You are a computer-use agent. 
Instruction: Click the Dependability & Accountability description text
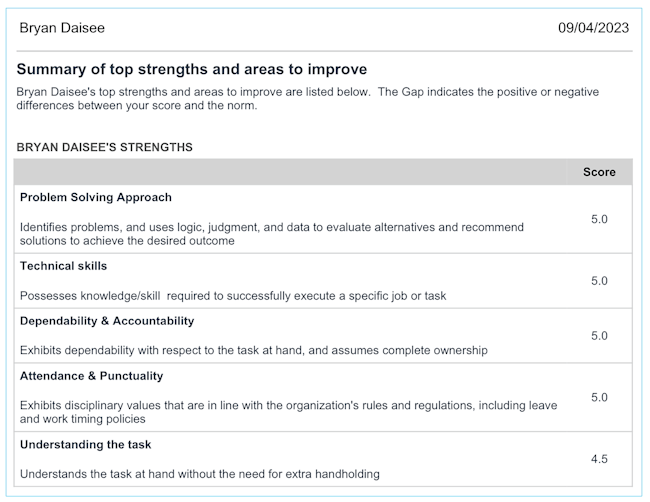pos(253,350)
